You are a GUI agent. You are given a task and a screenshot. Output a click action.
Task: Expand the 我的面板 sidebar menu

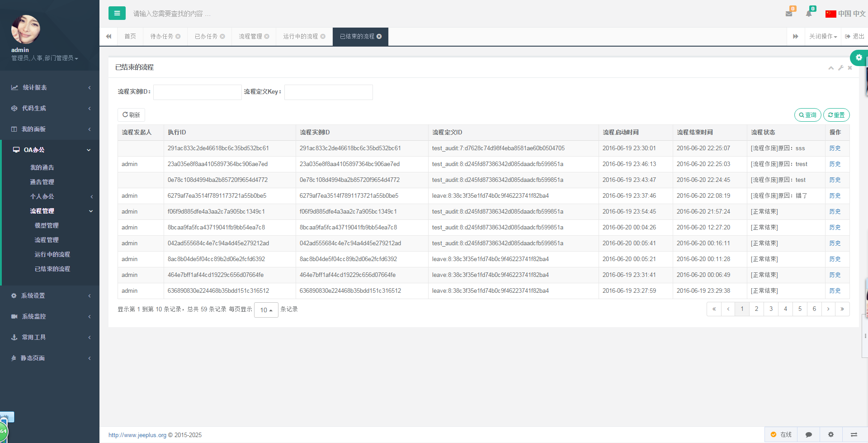point(50,129)
